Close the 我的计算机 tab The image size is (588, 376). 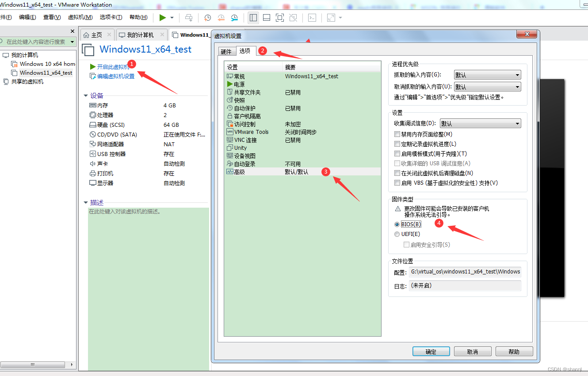(x=162, y=34)
